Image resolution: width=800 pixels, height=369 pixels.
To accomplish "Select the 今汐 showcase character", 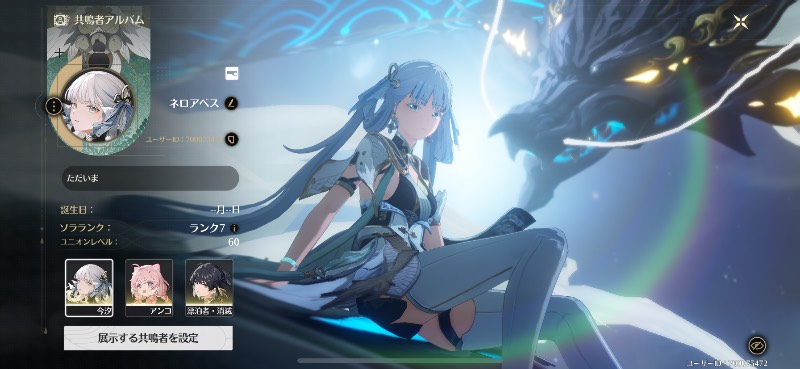I will pyautogui.click(x=89, y=288).
